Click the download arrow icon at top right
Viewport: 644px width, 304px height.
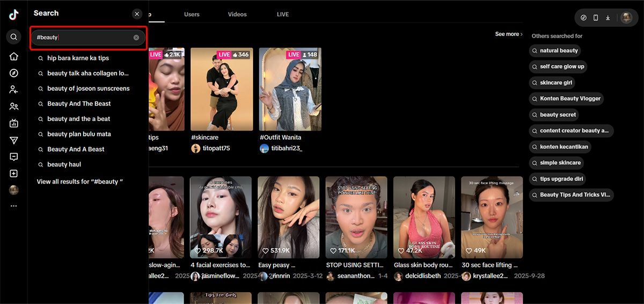click(x=608, y=18)
